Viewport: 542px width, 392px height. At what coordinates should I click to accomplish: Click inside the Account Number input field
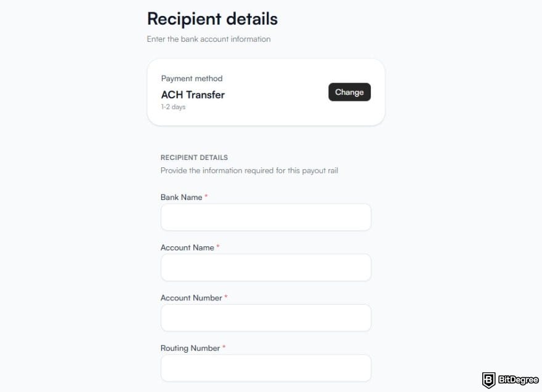(x=265, y=317)
